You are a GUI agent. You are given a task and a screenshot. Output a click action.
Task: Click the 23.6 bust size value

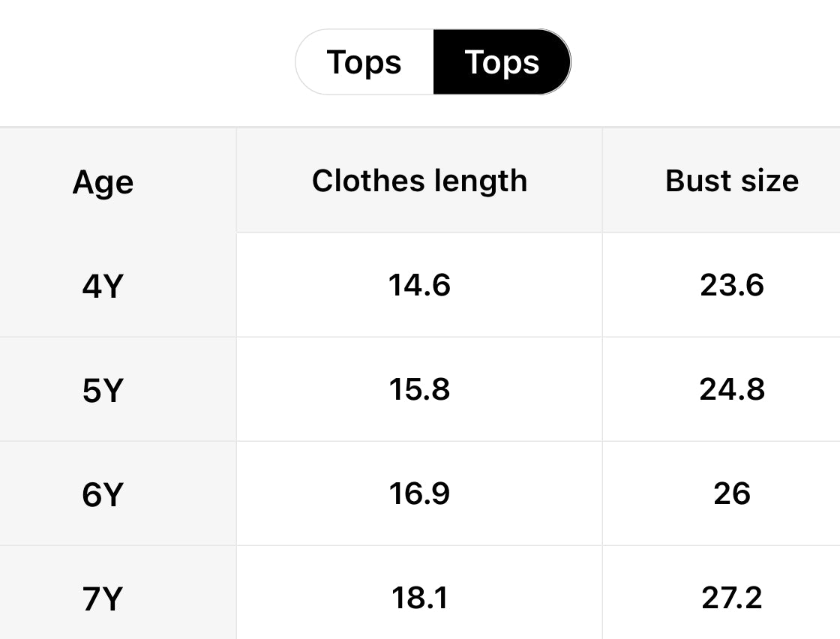point(731,285)
